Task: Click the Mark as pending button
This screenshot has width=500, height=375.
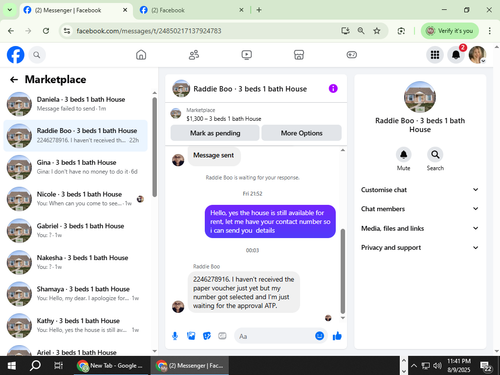Action: point(215,133)
